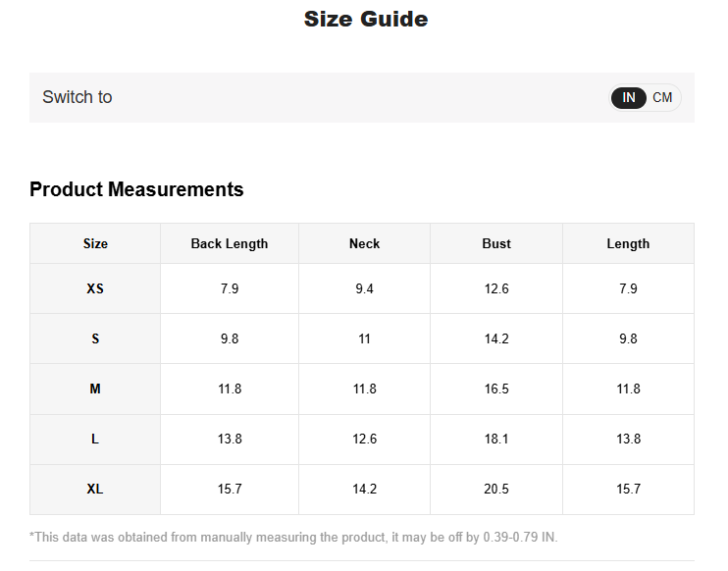Click the Length column header
728x571 pixels.
point(628,243)
